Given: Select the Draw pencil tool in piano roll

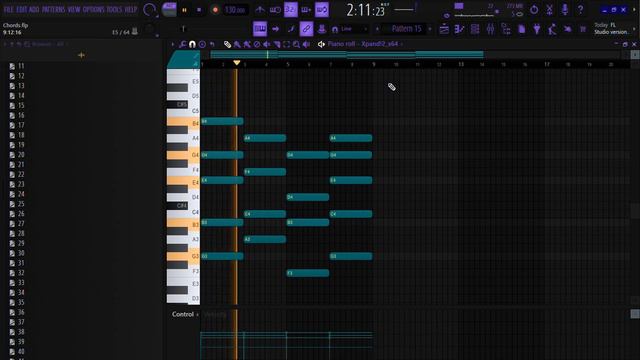Looking at the screenshot, I should [227, 44].
